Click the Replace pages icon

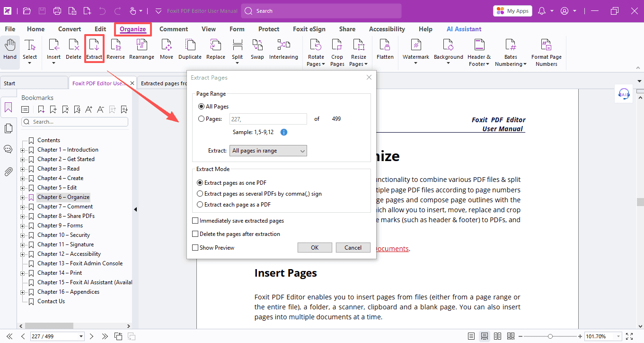216,45
